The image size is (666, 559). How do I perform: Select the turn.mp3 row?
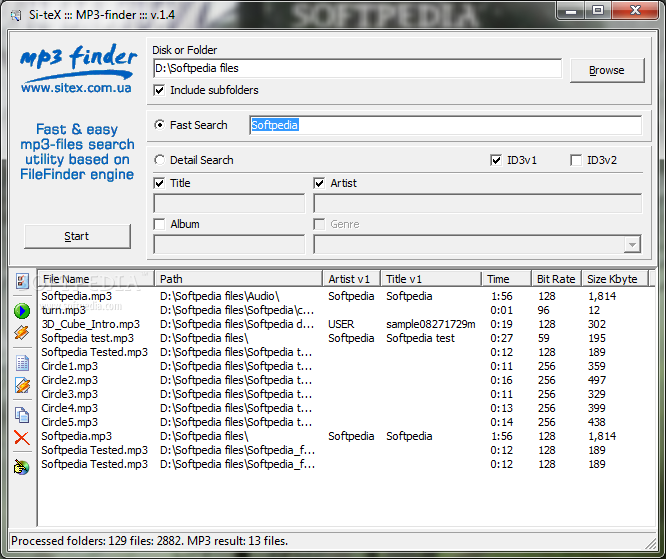coord(346,310)
